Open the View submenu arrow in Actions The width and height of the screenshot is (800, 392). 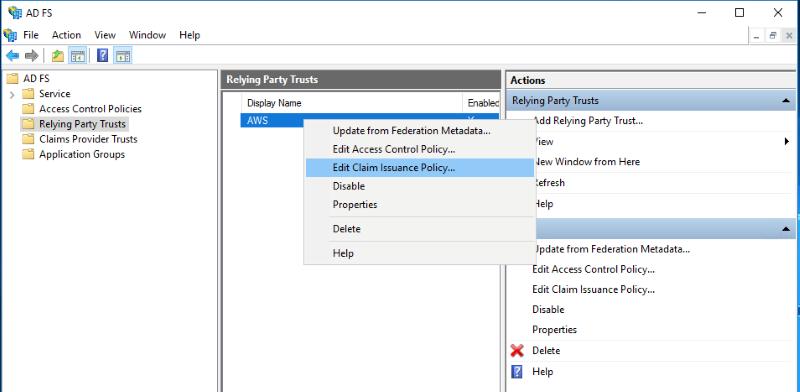(x=787, y=142)
